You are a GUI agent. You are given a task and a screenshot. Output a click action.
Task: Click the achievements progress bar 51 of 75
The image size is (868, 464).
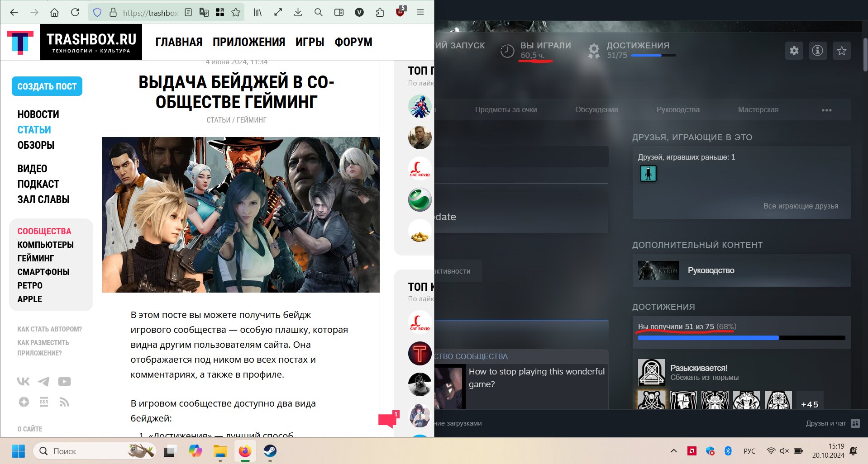tap(741, 338)
